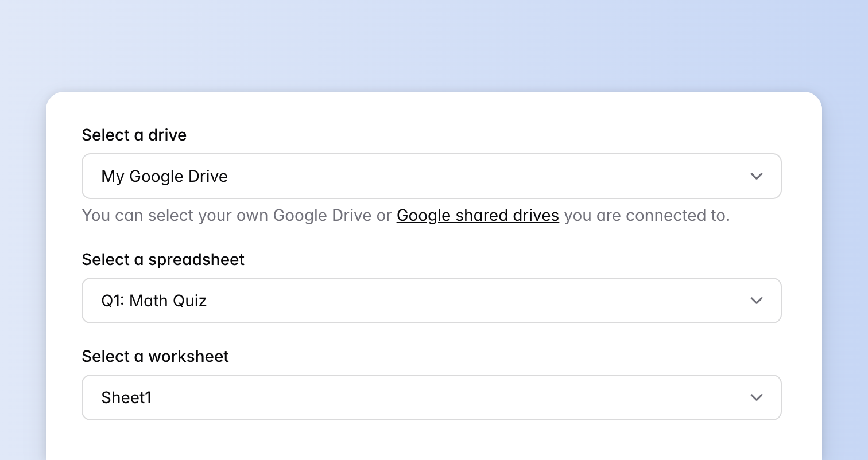Click the My Google Drive text
868x460 pixels.
[165, 176]
